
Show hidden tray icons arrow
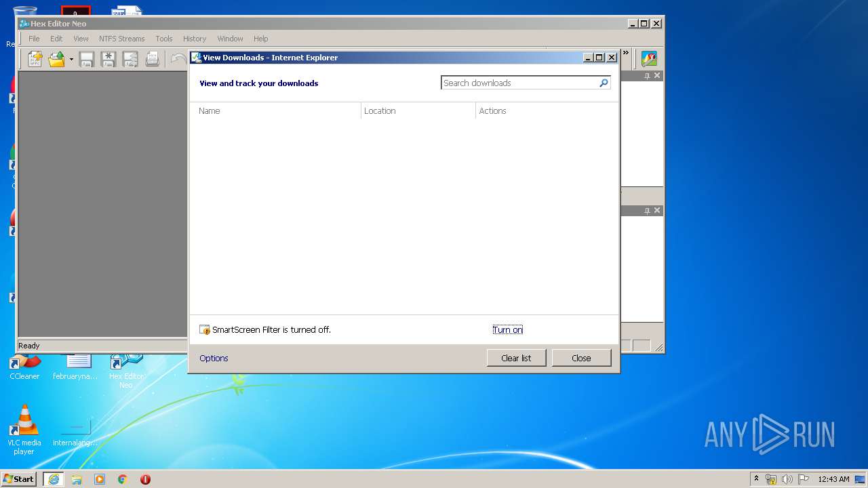click(x=756, y=479)
